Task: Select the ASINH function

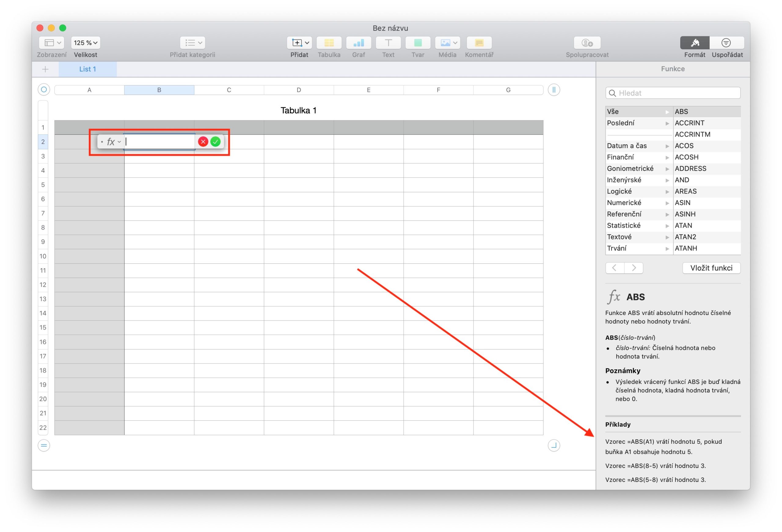Action: [707, 214]
